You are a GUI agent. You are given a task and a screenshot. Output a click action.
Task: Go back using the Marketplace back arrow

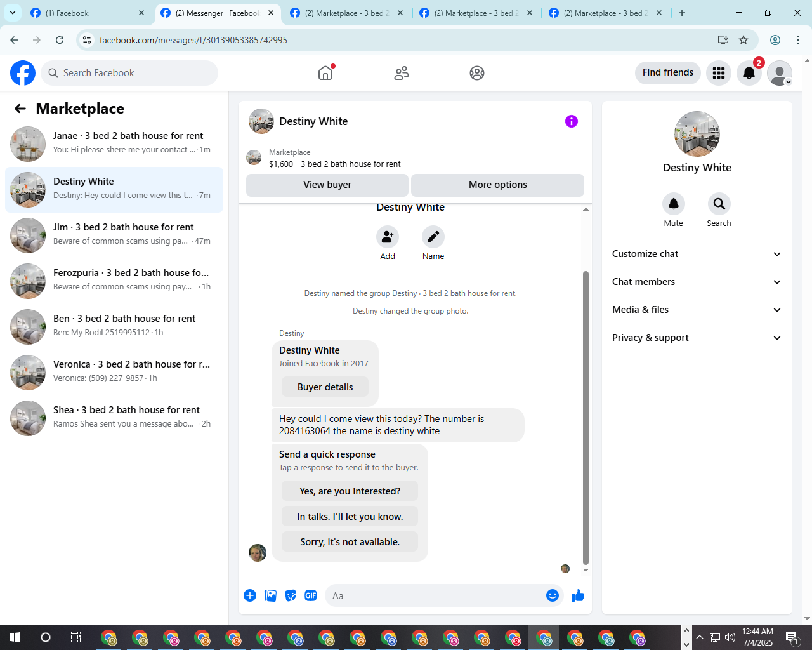[x=20, y=109]
